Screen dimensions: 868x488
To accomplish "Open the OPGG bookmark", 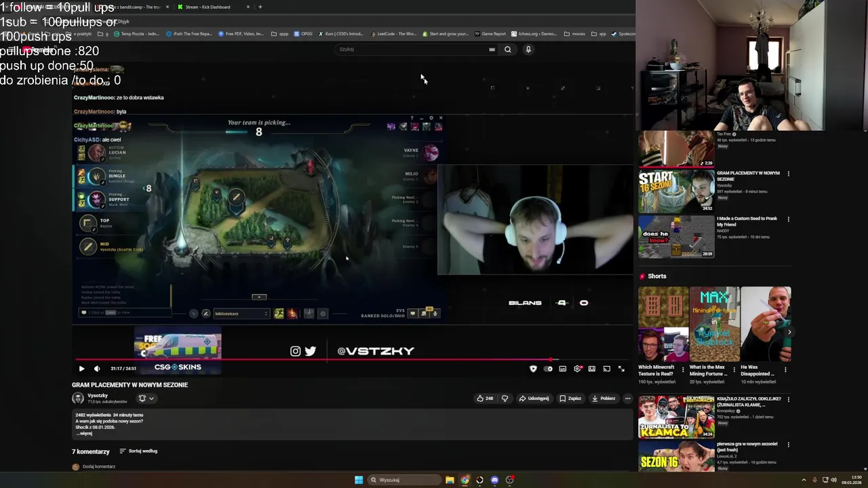I will click(303, 34).
